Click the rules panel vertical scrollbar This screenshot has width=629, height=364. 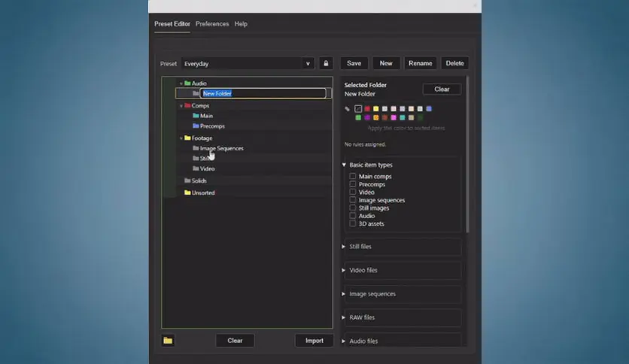pyautogui.click(x=467, y=155)
